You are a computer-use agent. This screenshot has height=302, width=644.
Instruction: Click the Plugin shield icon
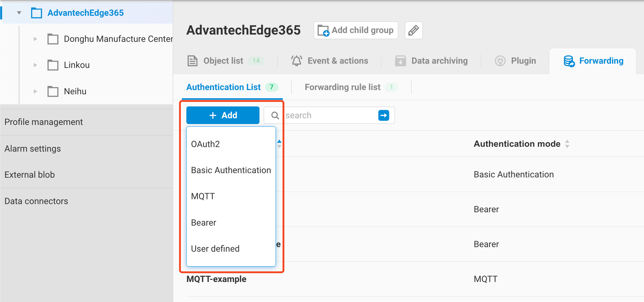coord(500,61)
